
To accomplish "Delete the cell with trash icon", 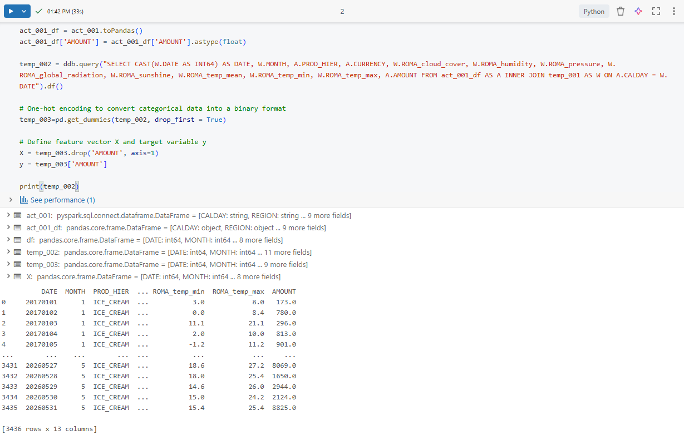I will tap(620, 11).
